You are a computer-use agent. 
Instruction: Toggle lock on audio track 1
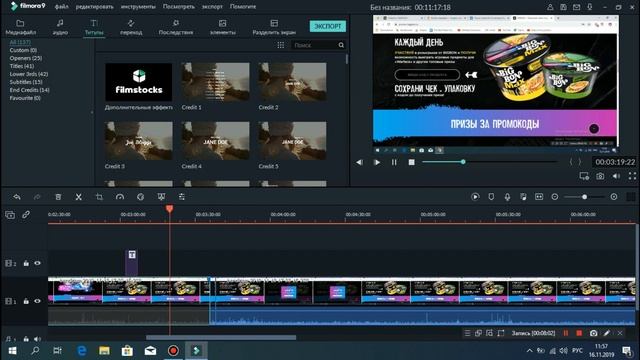point(26,339)
